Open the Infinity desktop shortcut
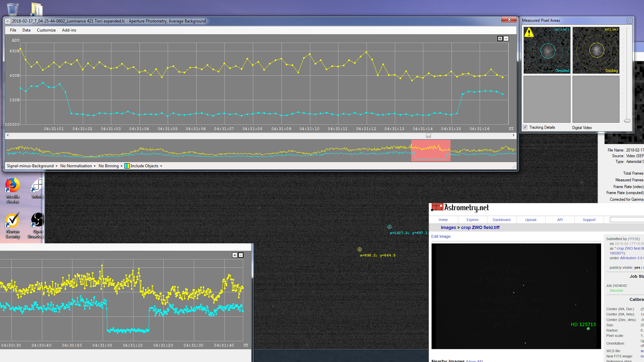 pos(37,189)
